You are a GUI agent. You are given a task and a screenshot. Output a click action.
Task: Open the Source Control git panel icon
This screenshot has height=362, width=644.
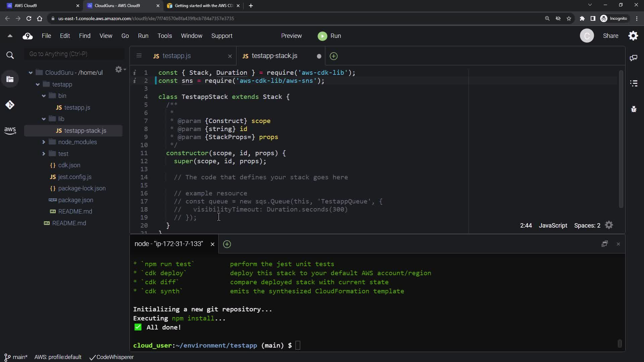point(10,105)
